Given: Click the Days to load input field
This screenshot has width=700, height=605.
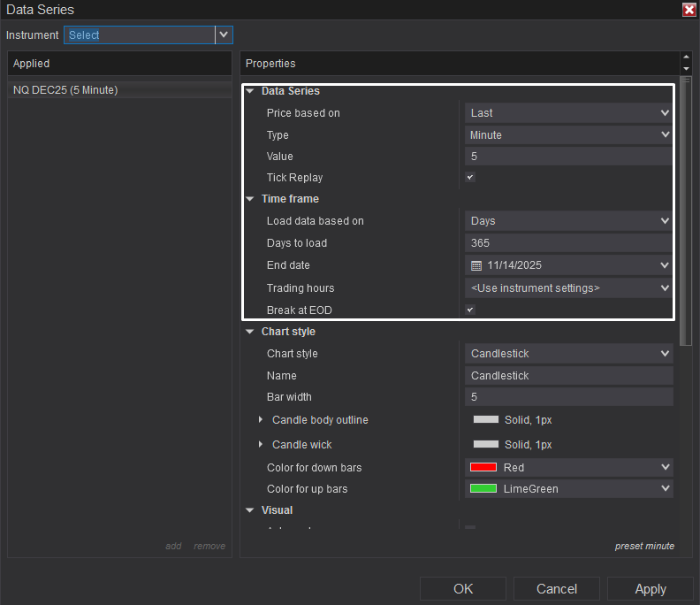Looking at the screenshot, I should pos(569,243).
